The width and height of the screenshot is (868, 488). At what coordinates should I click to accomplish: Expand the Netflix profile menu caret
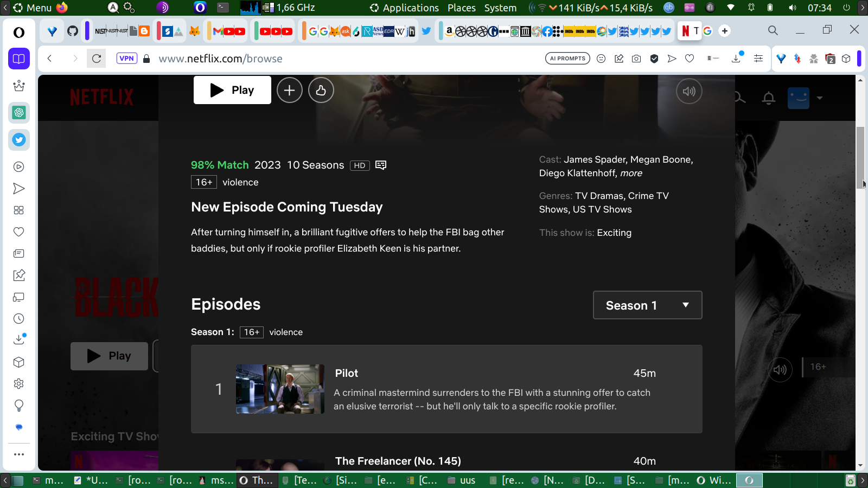pyautogui.click(x=820, y=98)
